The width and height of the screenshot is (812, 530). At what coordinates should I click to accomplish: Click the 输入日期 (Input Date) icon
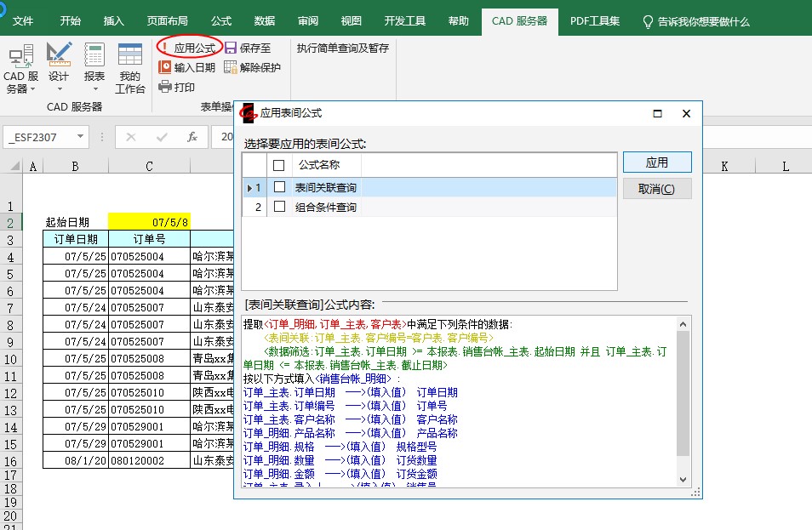165,67
